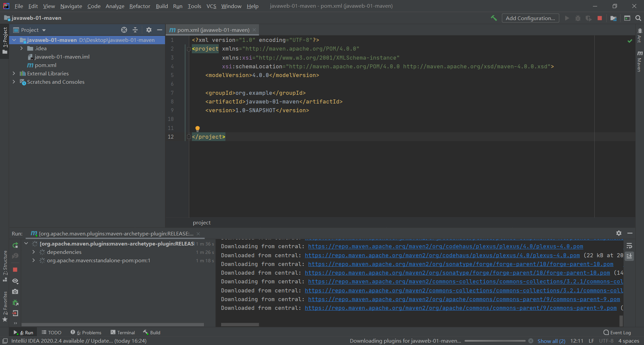Click Show all (2) background tasks link
Image resolution: width=644 pixels, height=345 pixels.
551,341
